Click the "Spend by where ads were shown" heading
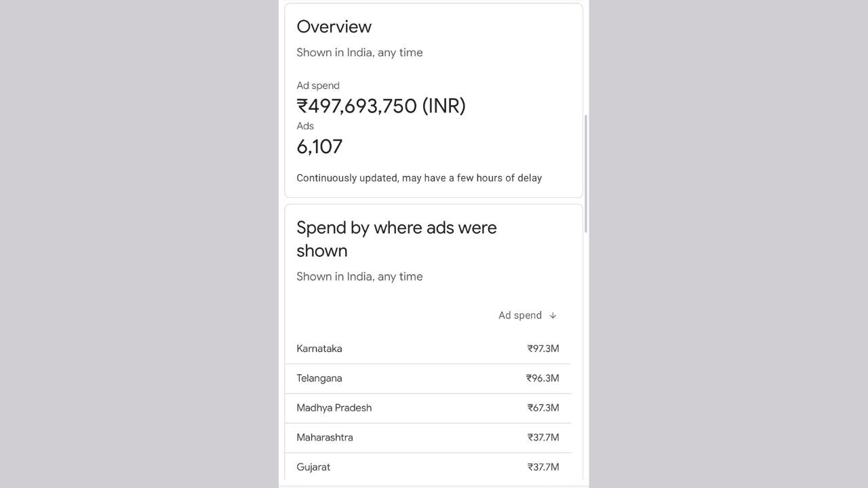Image resolution: width=868 pixels, height=488 pixels. tap(397, 239)
